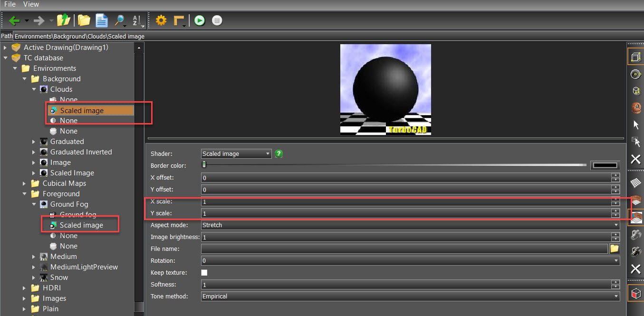Click the green back arrow button
This screenshot has width=644, height=316.
coord(14,20)
